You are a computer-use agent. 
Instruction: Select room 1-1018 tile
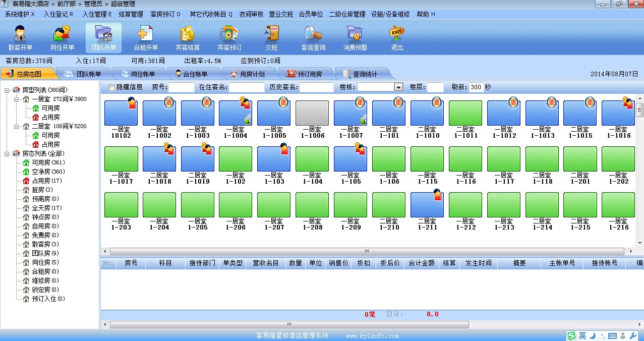pos(159,159)
